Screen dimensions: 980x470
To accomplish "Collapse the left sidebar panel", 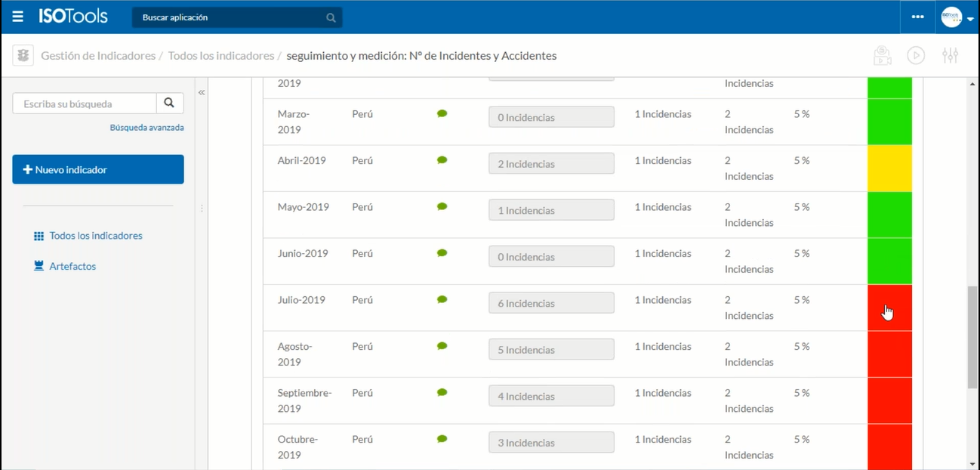I will click(x=202, y=92).
